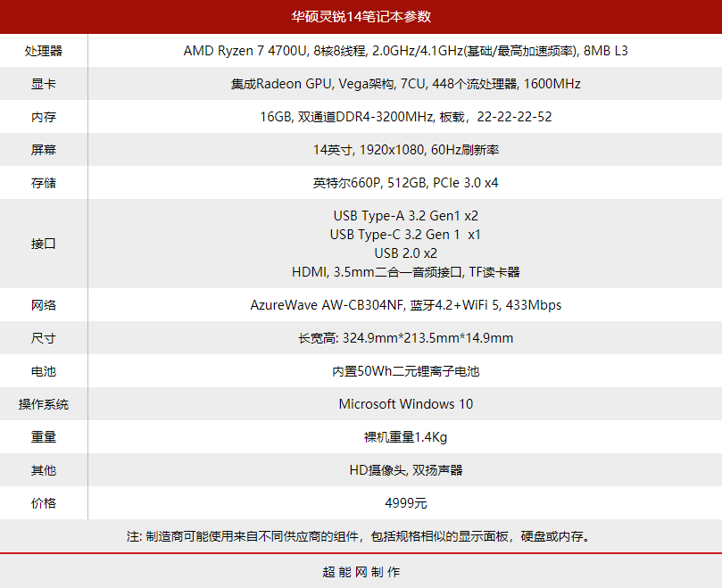Select the Microsoft Windows 10 operating system cell
Image resolution: width=722 pixels, height=588 pixels.
[405, 404]
